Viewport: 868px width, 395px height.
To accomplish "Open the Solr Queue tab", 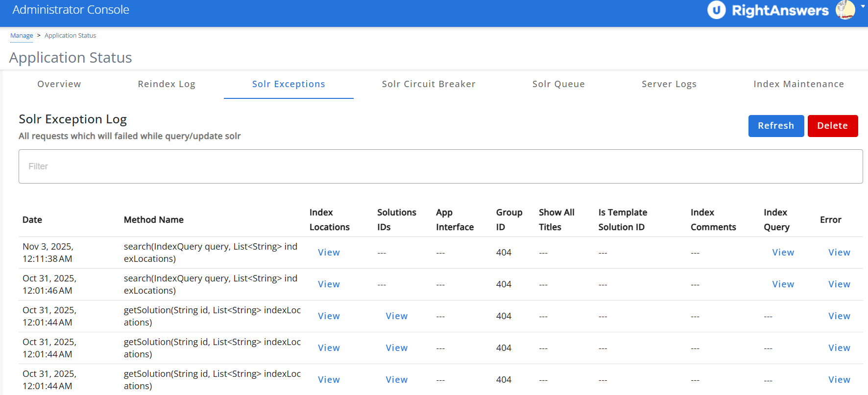I will pyautogui.click(x=558, y=84).
